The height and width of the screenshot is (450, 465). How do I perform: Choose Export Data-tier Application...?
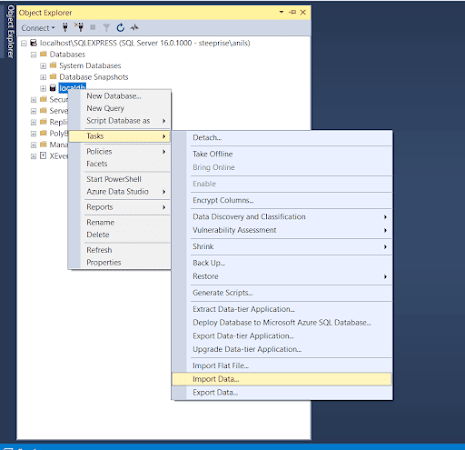(x=282, y=336)
